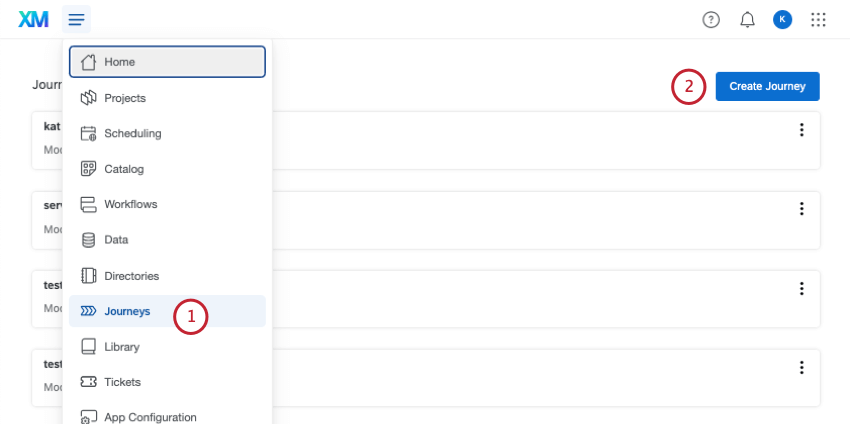Screen dimensions: 850x424
Task: Click the Catalog icon in menu
Action: 88,169
